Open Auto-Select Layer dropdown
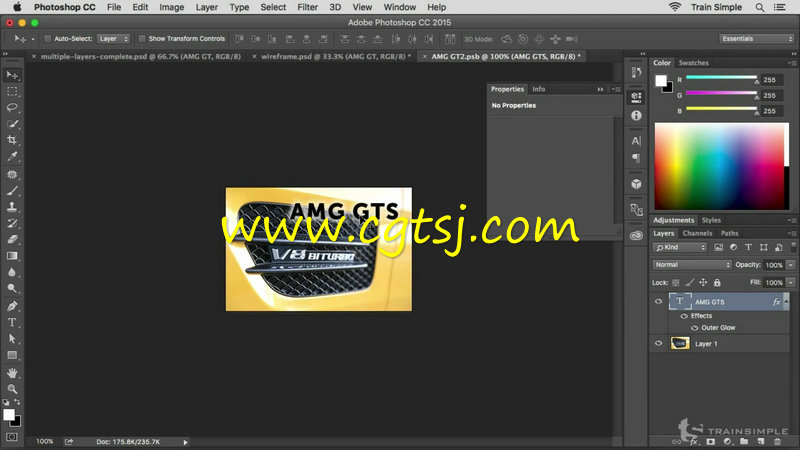800x450 pixels. 113,39
